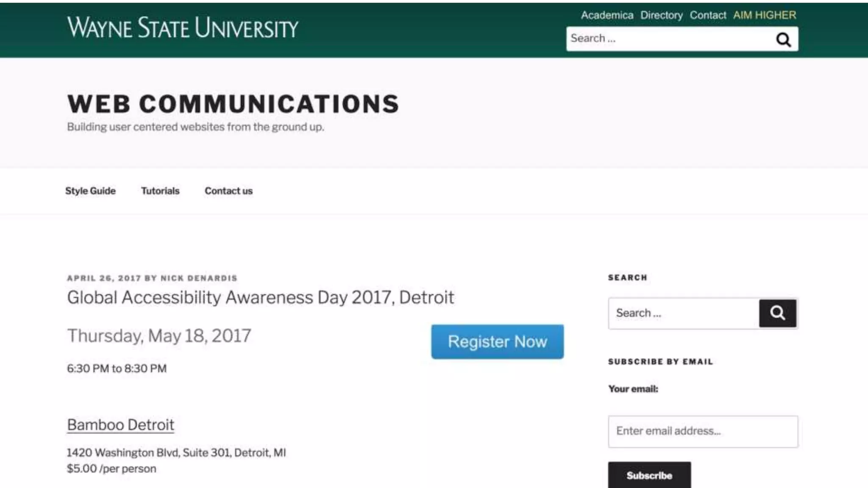
Task: Focus the sidebar Search field
Action: coord(684,313)
